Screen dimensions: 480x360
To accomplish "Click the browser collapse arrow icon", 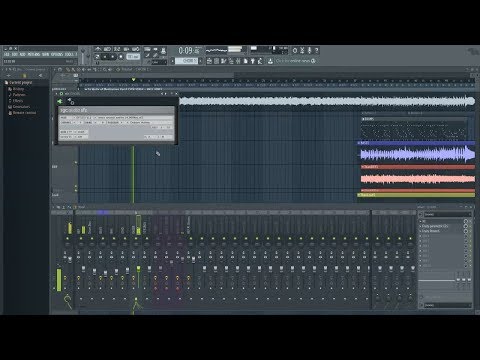I will point(41,76).
